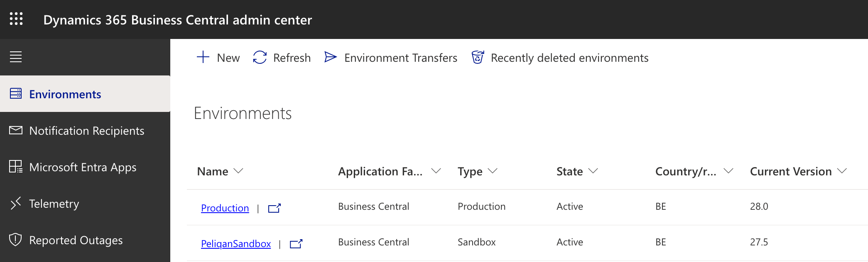The height and width of the screenshot is (262, 868).
Task: Click the Telemetry icon in sidebar
Action: 16,203
